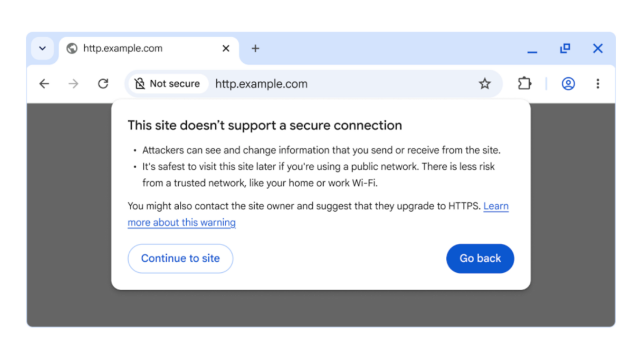The height and width of the screenshot is (353, 644).
Task: Open a new tab with the plus button
Action: [255, 48]
